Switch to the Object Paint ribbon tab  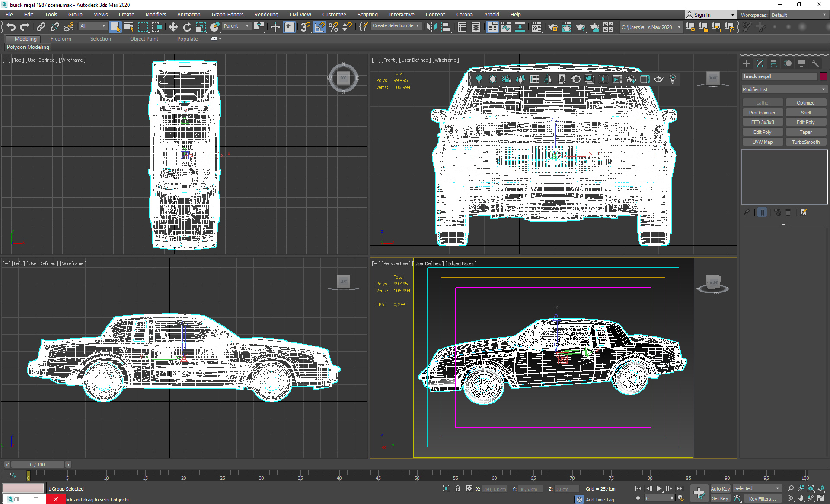[x=144, y=39]
